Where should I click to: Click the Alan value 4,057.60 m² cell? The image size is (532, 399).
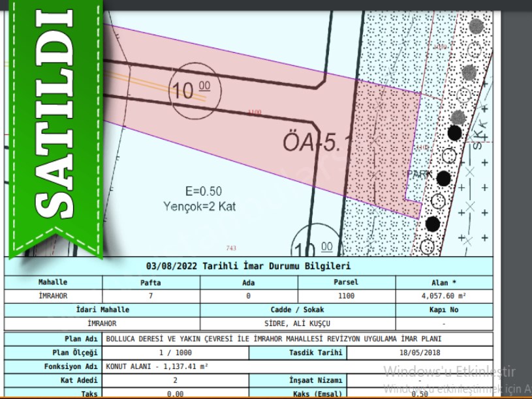pyautogui.click(x=444, y=295)
